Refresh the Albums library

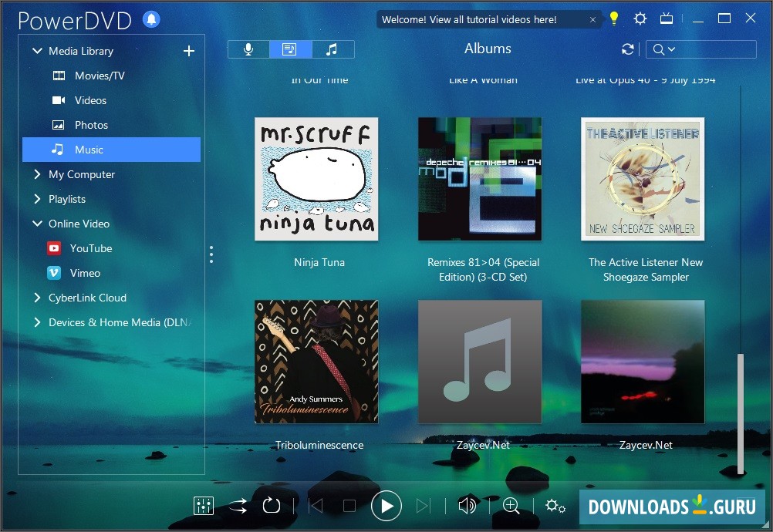tap(627, 49)
